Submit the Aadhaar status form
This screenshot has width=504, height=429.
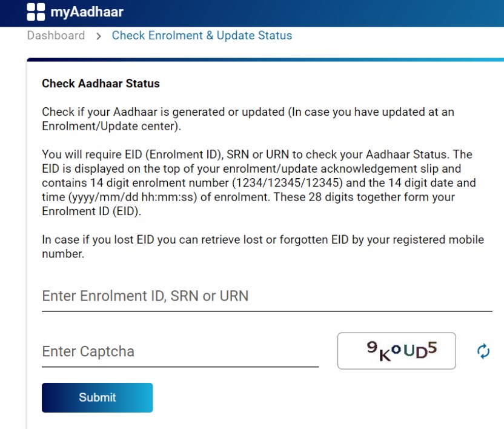(97, 397)
